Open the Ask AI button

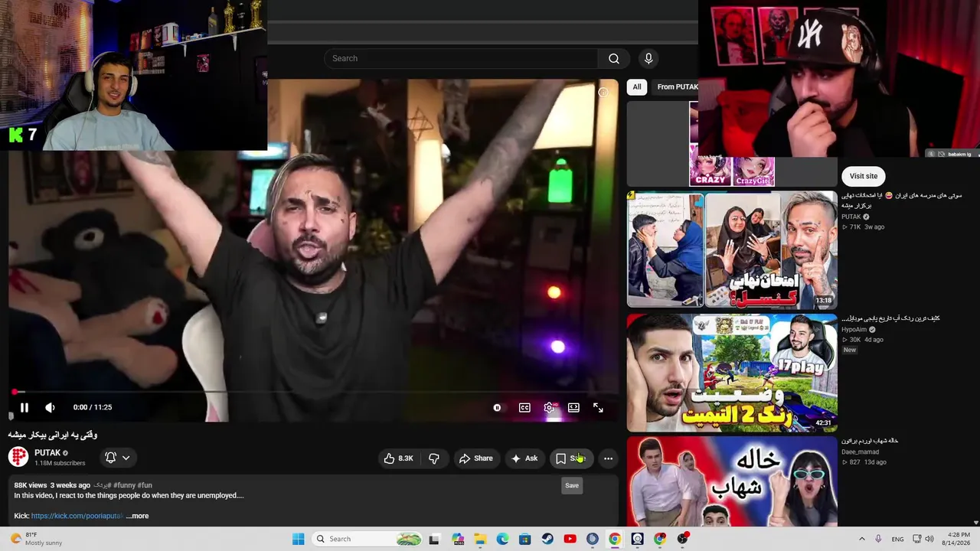click(x=524, y=458)
